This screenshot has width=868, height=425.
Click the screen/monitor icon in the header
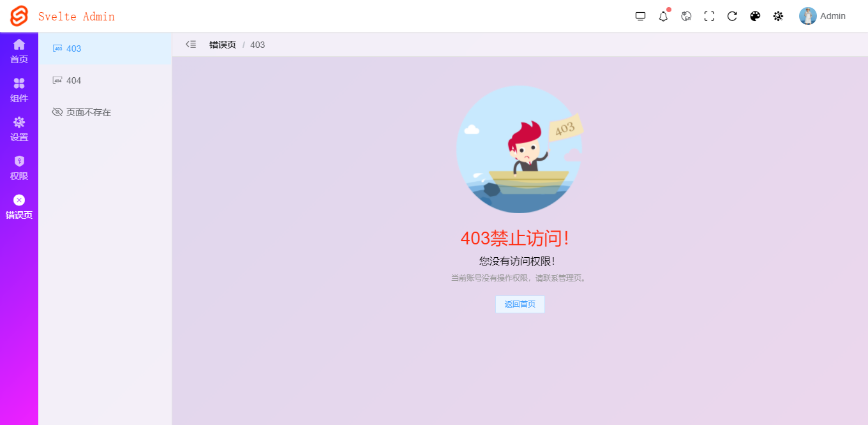640,16
